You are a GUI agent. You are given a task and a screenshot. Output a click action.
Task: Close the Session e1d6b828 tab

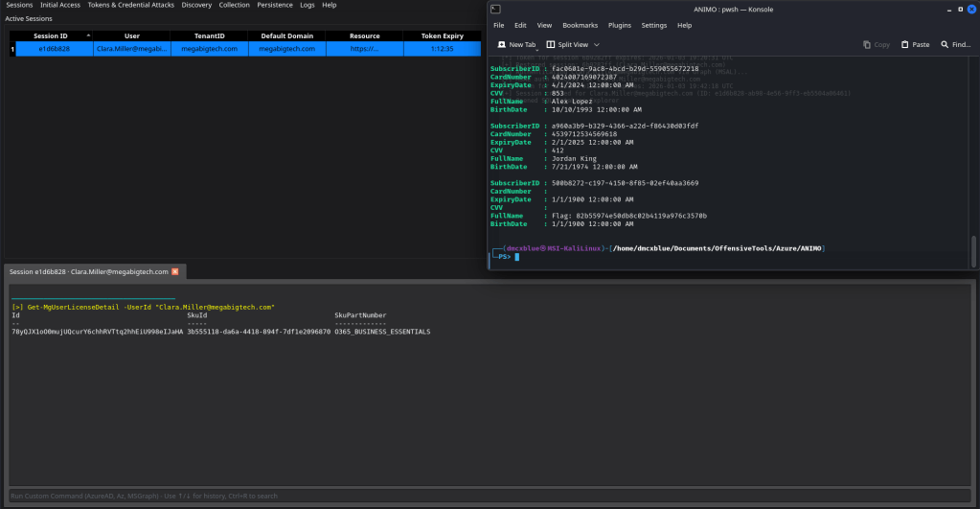click(x=174, y=271)
